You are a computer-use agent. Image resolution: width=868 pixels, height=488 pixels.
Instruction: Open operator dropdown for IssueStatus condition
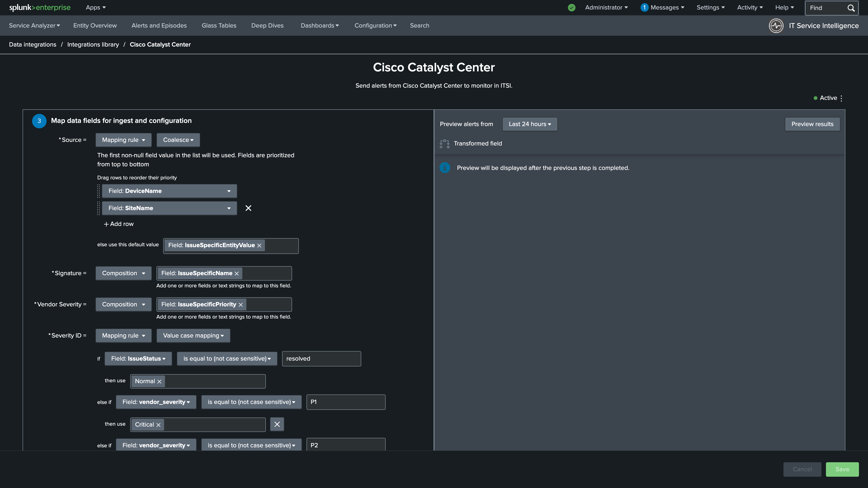click(x=227, y=359)
